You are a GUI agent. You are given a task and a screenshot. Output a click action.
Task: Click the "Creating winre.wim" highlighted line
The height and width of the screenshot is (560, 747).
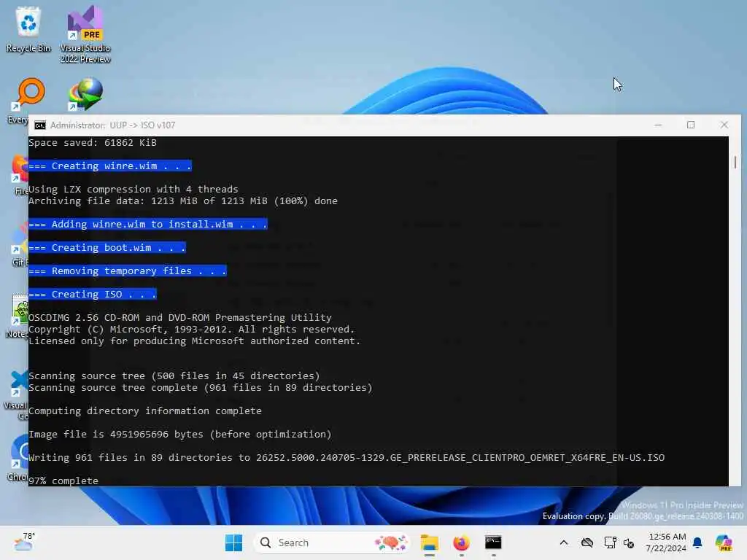pos(110,166)
